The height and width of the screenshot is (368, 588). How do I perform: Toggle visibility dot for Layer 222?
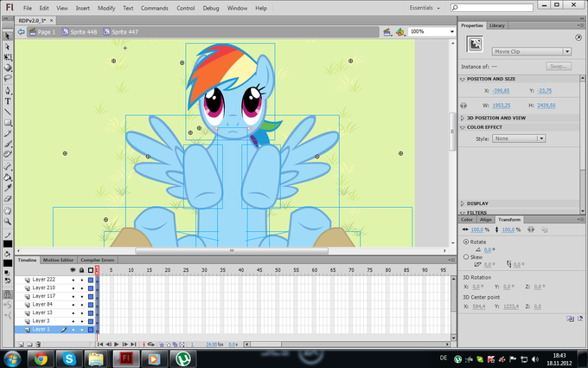pos(73,280)
